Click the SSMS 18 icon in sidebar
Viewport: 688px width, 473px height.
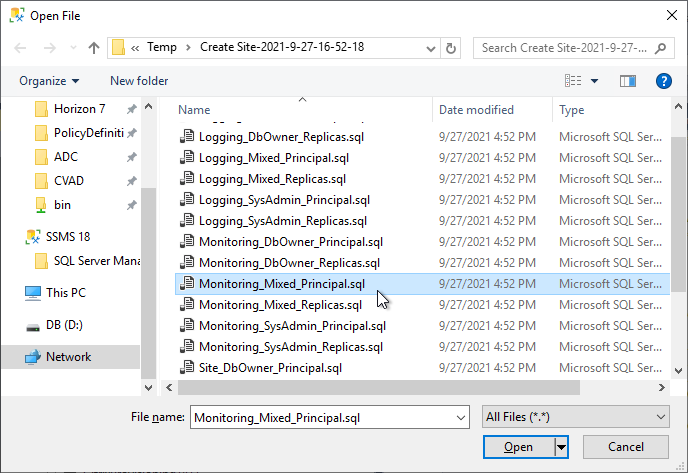[33, 237]
